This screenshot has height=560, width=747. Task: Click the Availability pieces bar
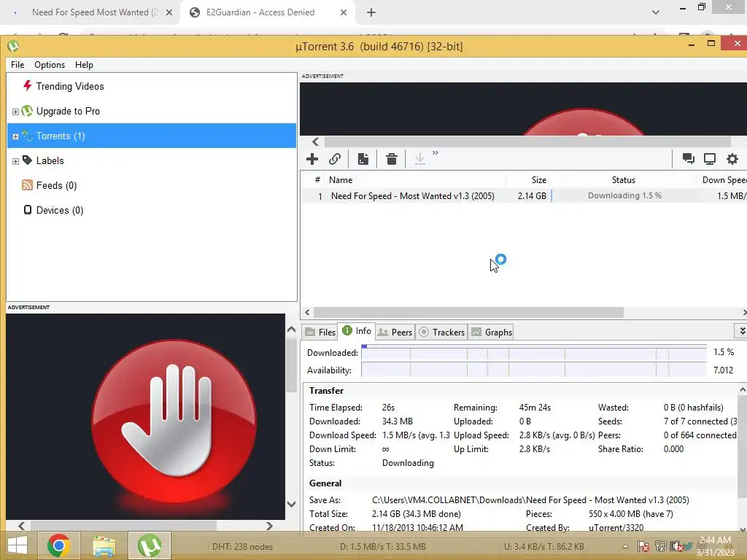(533, 370)
